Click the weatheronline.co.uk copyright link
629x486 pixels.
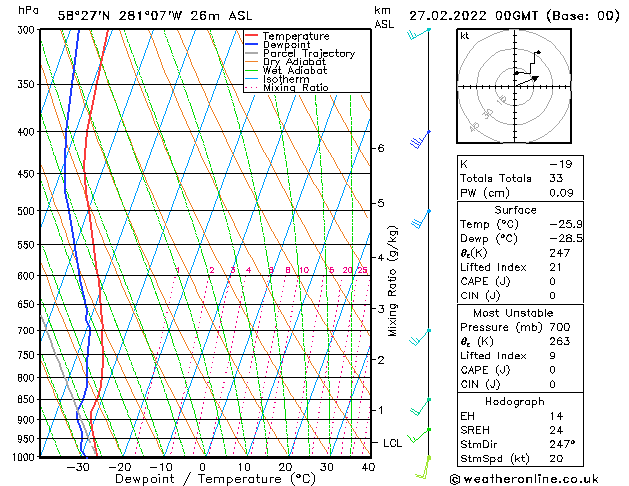pos(524,479)
